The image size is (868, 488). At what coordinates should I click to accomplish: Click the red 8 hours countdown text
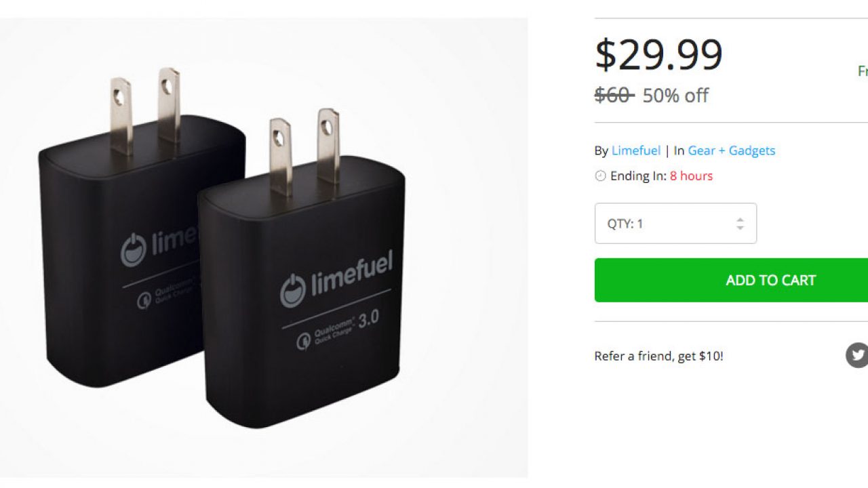691,176
